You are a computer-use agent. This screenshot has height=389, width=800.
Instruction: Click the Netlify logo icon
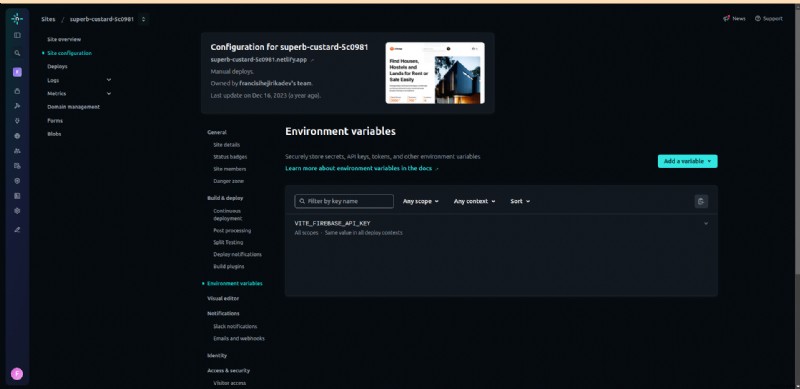pos(17,19)
